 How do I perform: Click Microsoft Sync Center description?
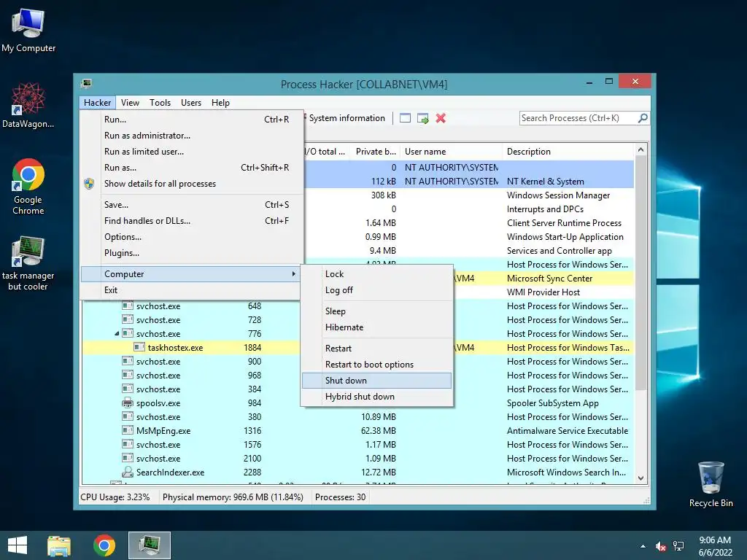tap(549, 279)
